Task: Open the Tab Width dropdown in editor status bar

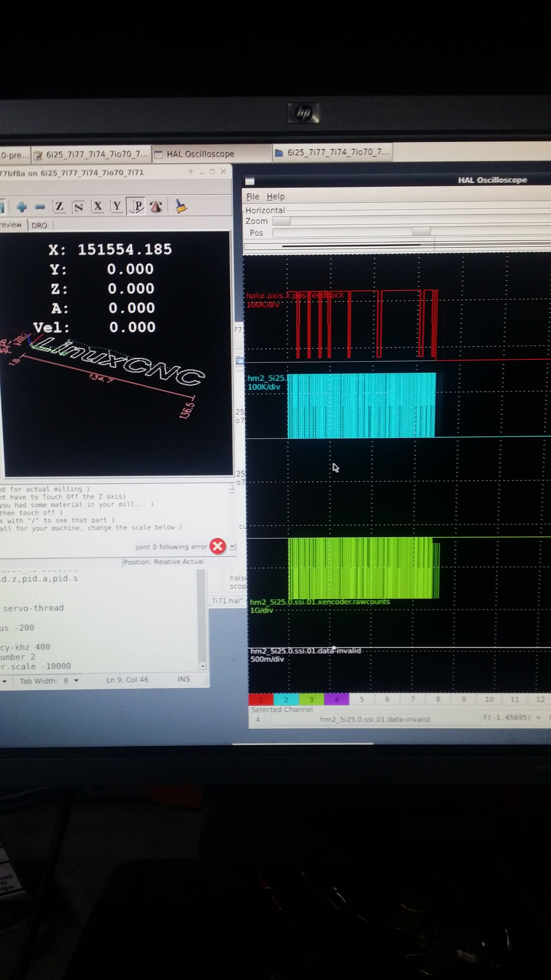Action: pyautogui.click(x=49, y=680)
